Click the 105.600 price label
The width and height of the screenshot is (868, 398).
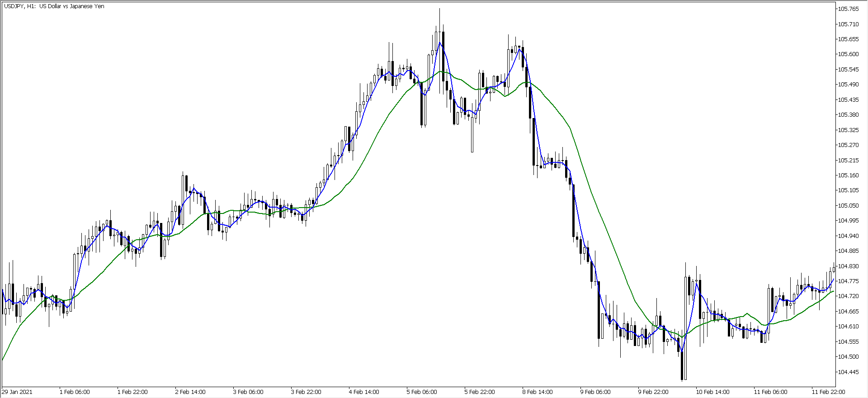pos(849,54)
